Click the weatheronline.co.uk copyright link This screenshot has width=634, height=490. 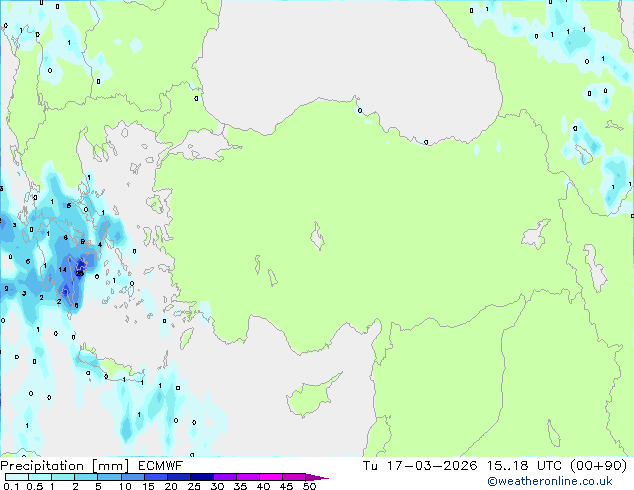coord(549,481)
